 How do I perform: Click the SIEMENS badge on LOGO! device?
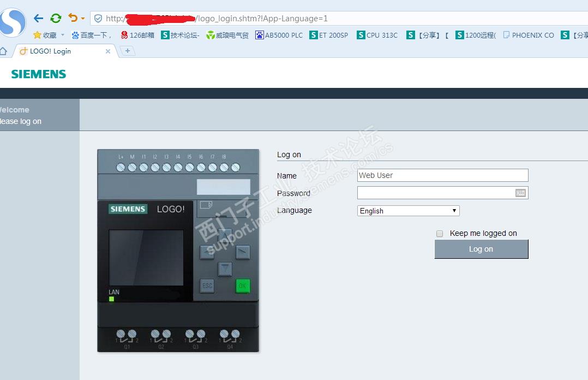tap(128, 209)
